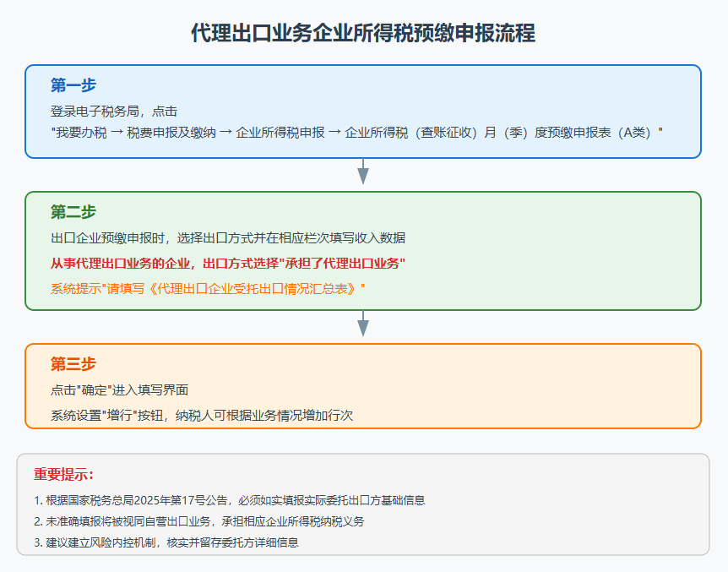Click the red bold 承担了代理出口业务 sentence

(x=228, y=263)
